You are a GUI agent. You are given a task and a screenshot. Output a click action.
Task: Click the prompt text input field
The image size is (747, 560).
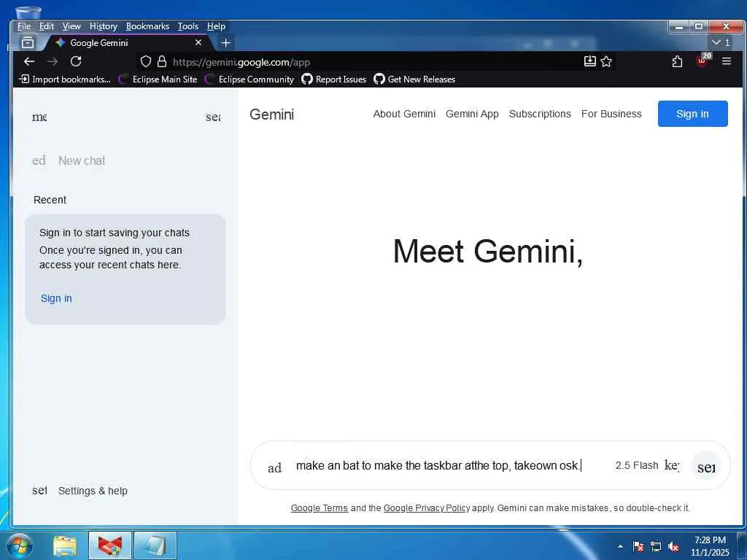[x=438, y=465]
